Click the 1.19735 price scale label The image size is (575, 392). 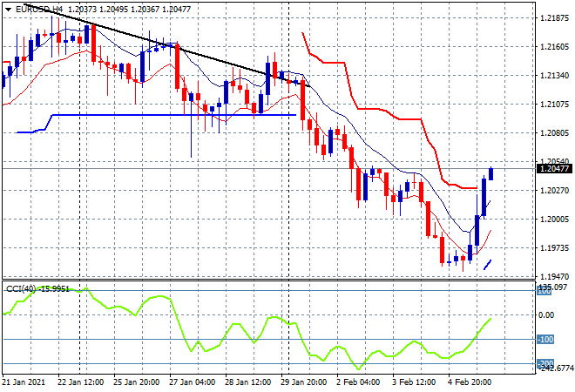click(554, 248)
